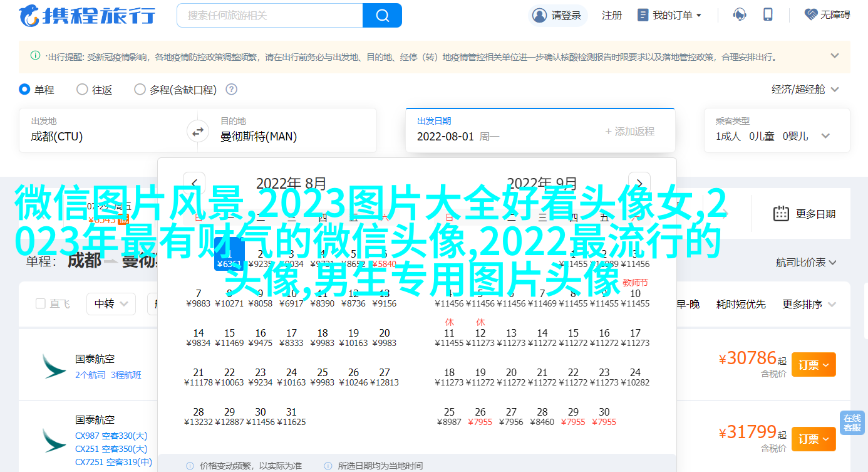Expand the travel notice banner
This screenshot has width=868, height=472.
click(x=834, y=56)
